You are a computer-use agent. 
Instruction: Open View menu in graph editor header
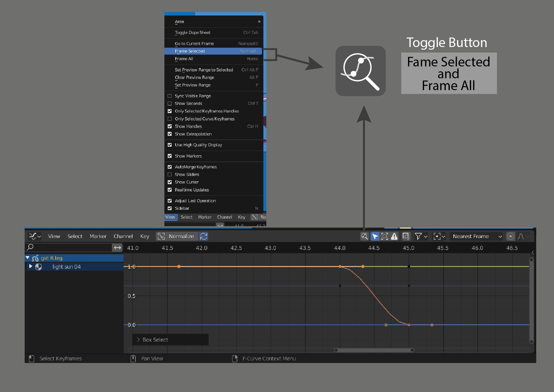click(x=54, y=236)
